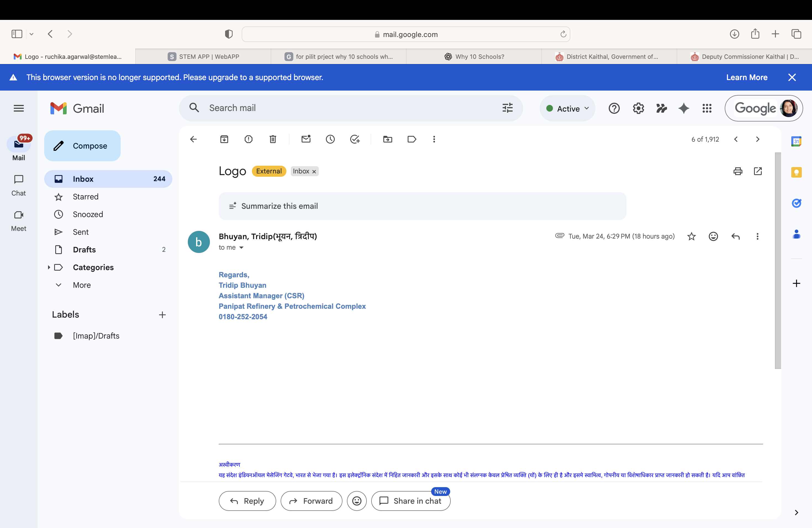This screenshot has width=812, height=528.
Task: Switch to the STEM APP | WebAPP tab
Action: (x=203, y=57)
